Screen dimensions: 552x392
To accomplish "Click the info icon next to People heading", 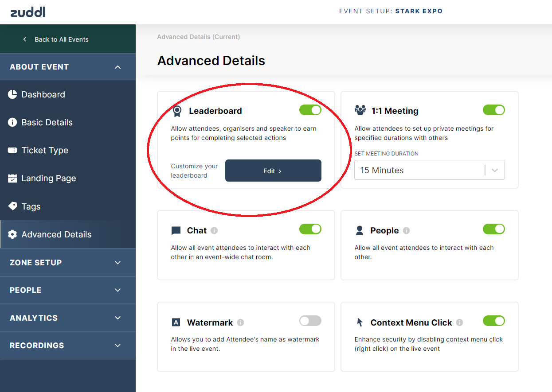I will pyautogui.click(x=407, y=231).
